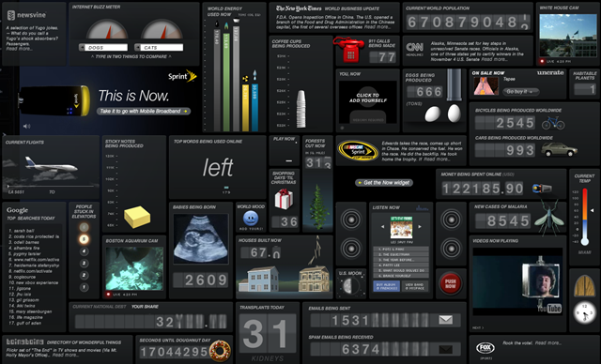
Task: Click the bicycle icon beside bicycles produced
Action: [x=553, y=123]
